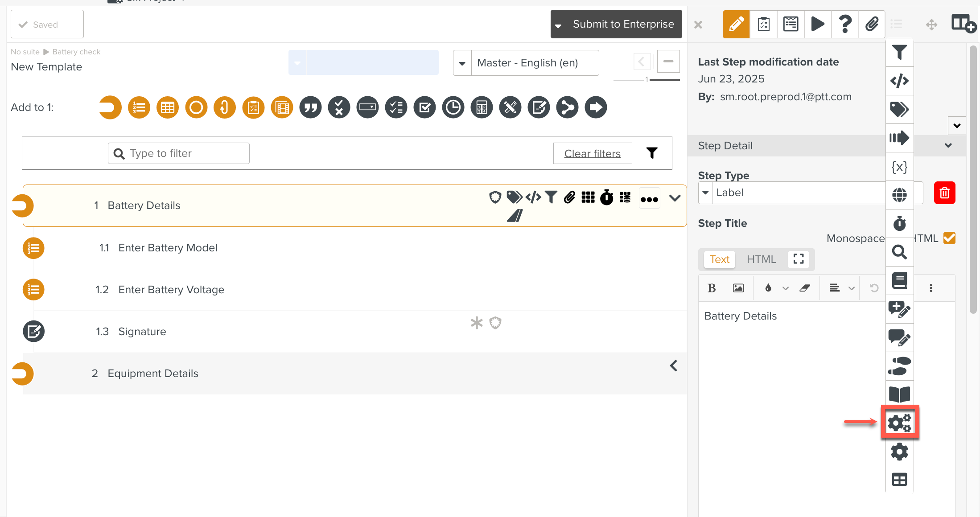Viewport: 980px width, 517px height.
Task: Click the Type to filter search field
Action: 178,153
